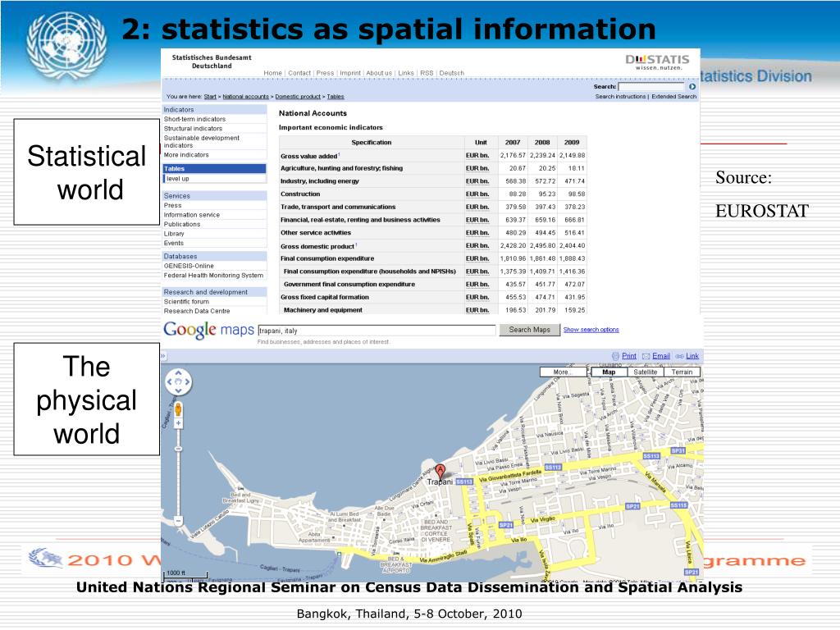Click the Domestic product breadcrumb link
The height and width of the screenshot is (630, 840).
[x=298, y=97]
